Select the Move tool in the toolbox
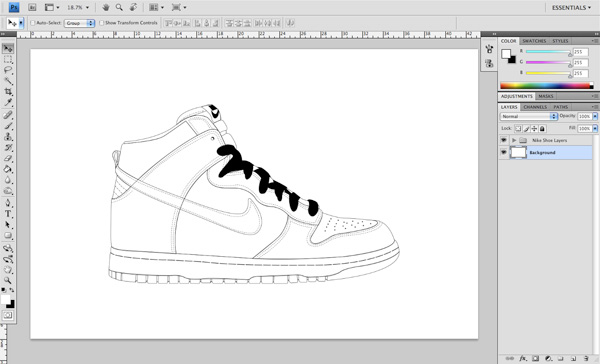 point(8,49)
